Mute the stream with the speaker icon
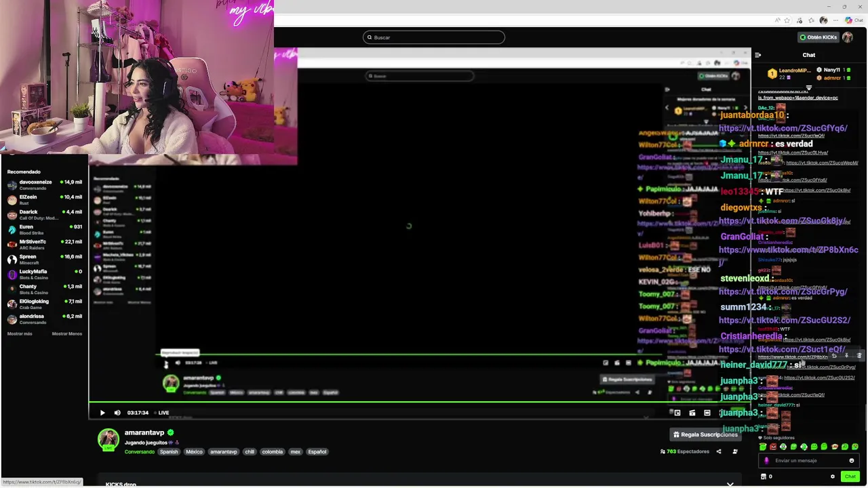 [x=117, y=413]
